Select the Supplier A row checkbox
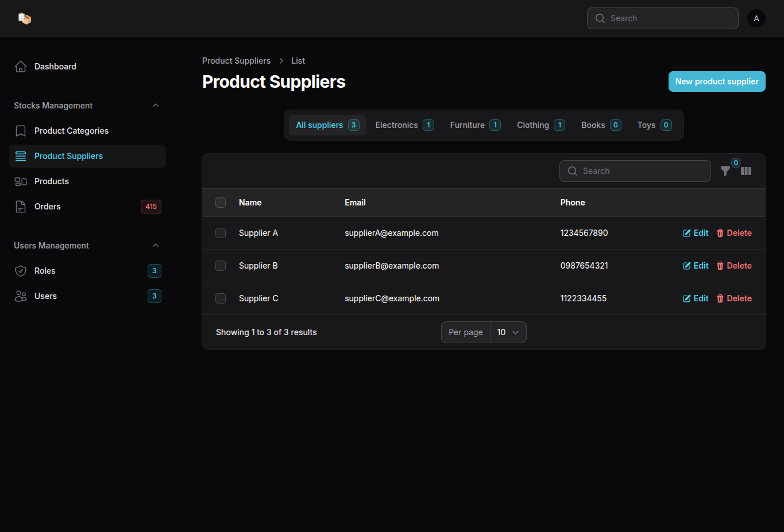Screen dimensions: 784x532 [221, 233]
